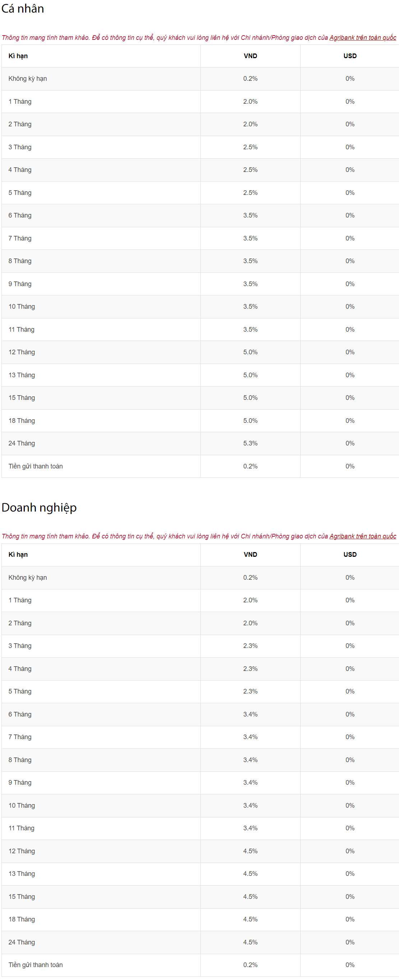Click the 1 Tháng label in Cá nhân table
399x980 pixels.
tap(20, 102)
